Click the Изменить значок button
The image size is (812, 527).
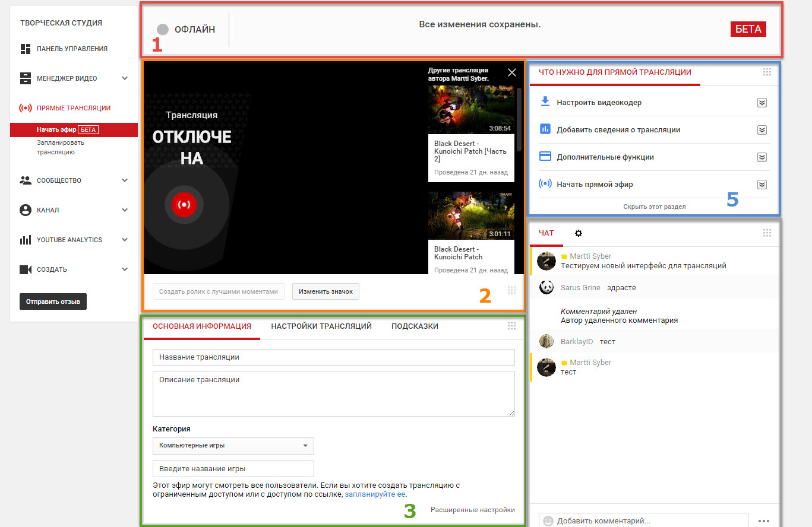326,291
